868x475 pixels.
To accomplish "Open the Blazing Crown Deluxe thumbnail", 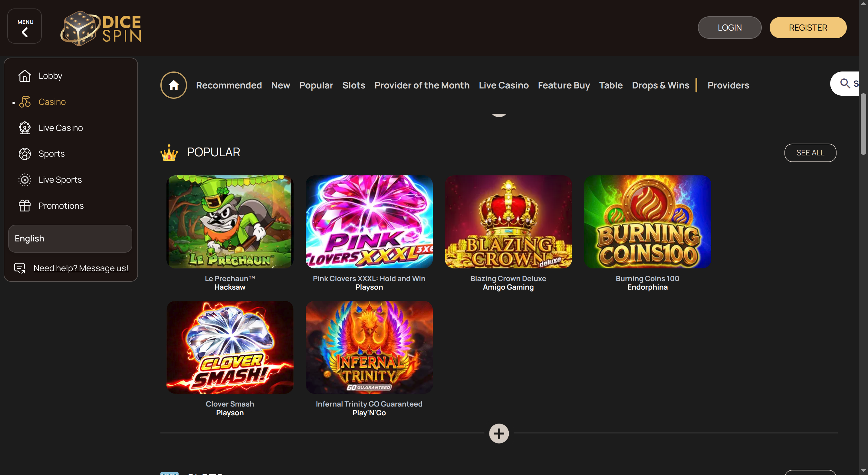I will (x=508, y=222).
